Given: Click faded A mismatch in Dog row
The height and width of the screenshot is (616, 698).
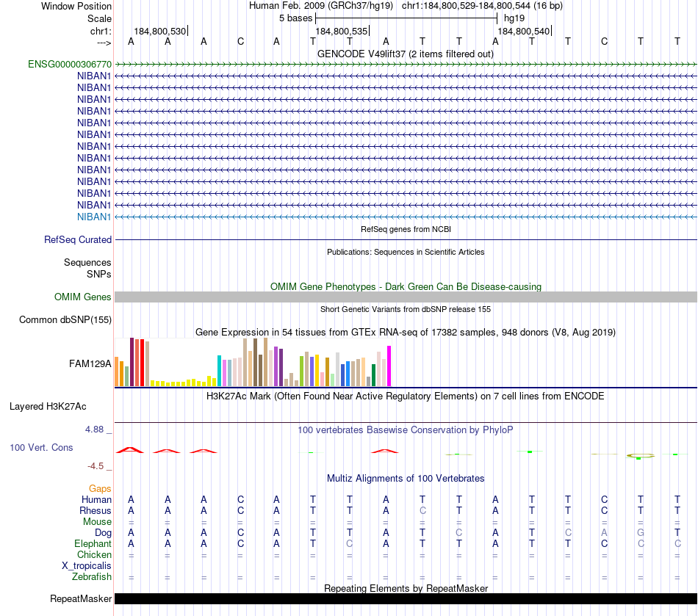Looking at the screenshot, I should point(604,533).
